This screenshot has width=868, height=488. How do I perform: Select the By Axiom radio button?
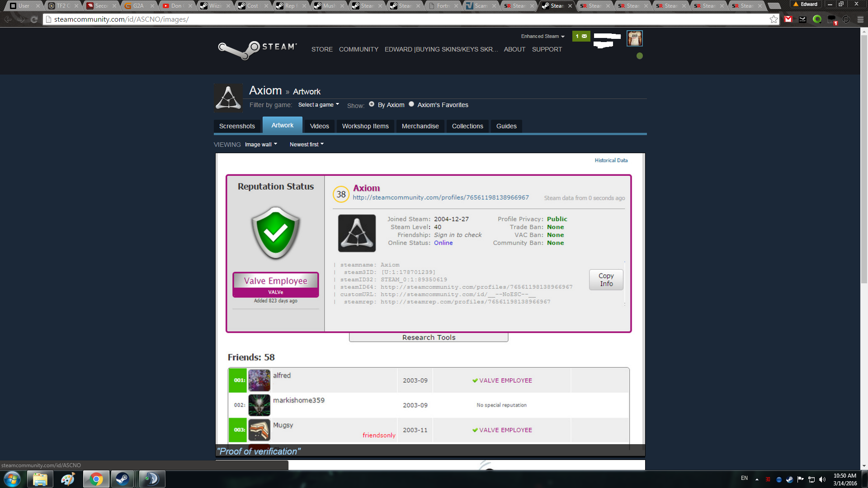pyautogui.click(x=372, y=104)
